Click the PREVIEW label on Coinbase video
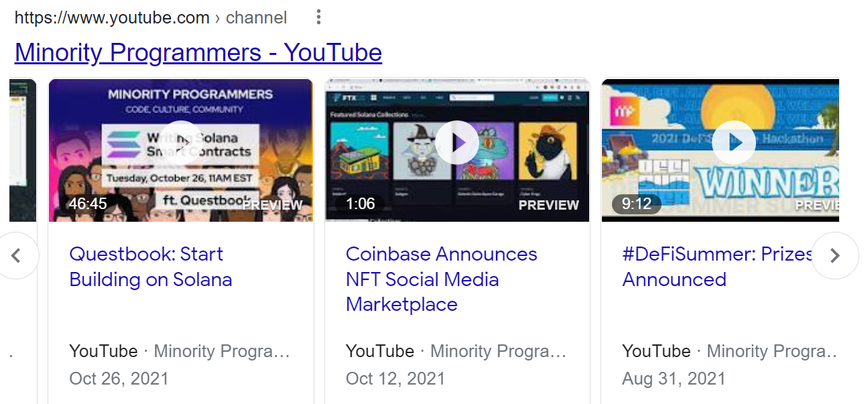 (x=548, y=205)
